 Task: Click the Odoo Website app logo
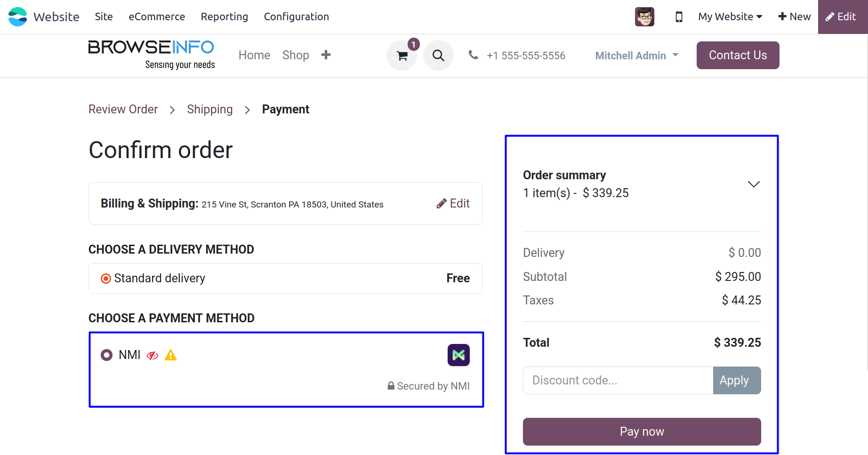pos(18,17)
